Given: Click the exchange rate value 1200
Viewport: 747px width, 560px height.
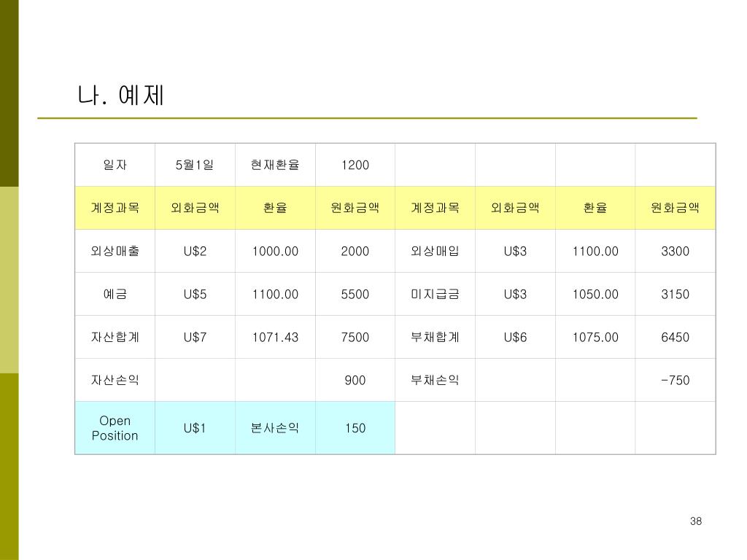Looking at the screenshot, I should (x=355, y=165).
